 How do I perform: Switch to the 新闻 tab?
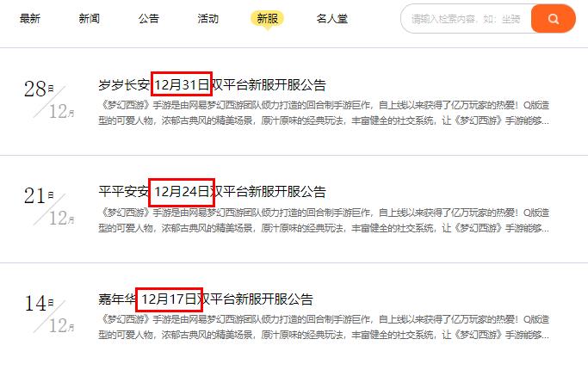90,18
